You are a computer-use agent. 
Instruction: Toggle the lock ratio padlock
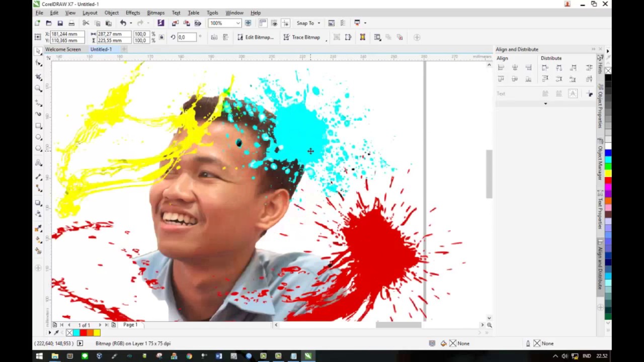(x=161, y=37)
